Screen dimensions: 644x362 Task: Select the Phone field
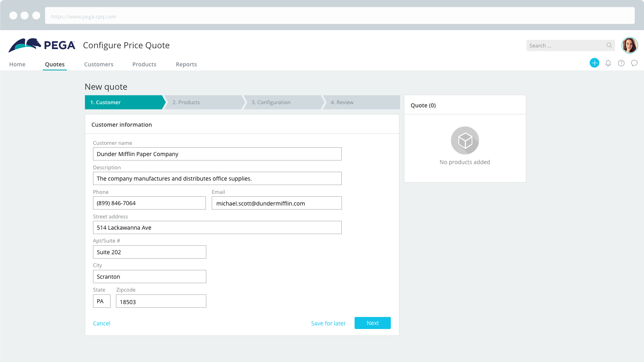(149, 203)
